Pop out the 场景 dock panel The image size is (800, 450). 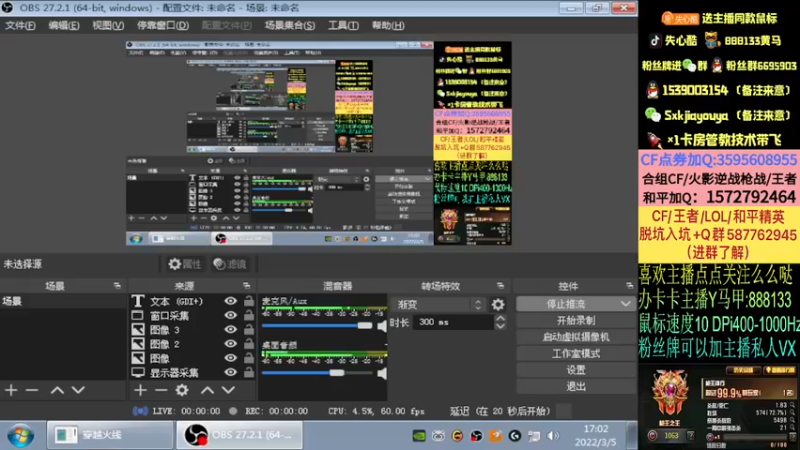click(117, 286)
